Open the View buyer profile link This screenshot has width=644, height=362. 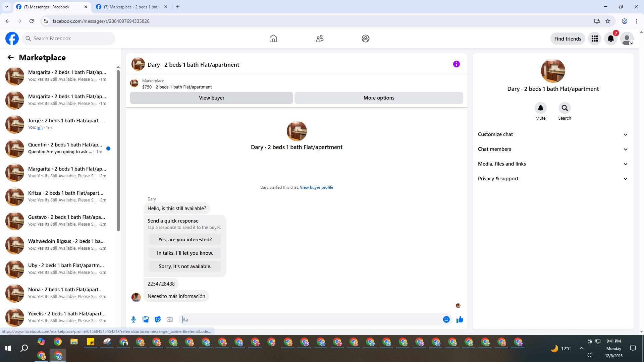pos(317,187)
